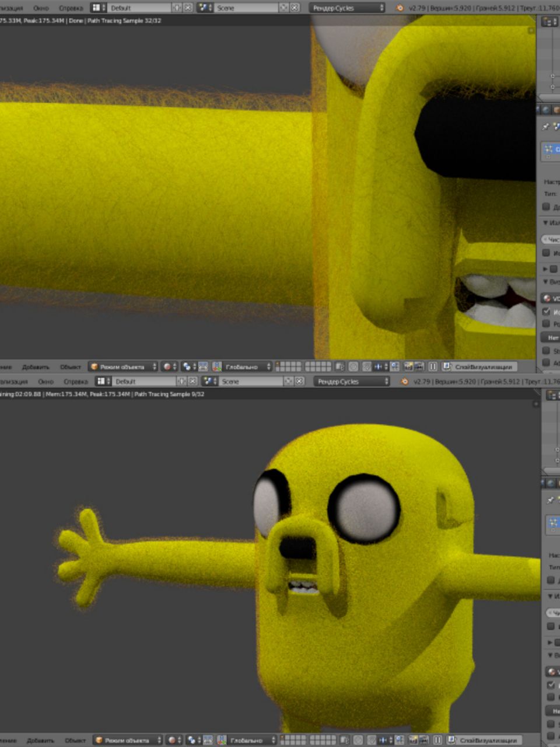Screen dimensions: 560x747
Task: Lock layers to scene in the lower viewport header
Action: 345,740
